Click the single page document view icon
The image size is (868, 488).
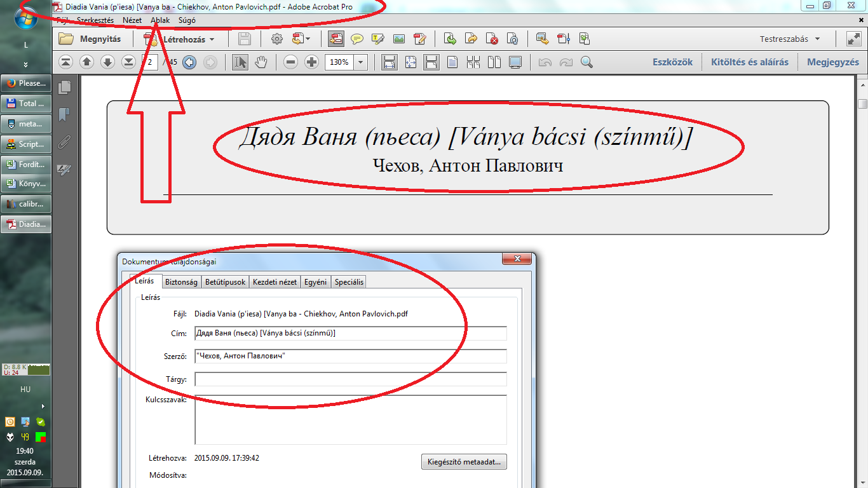click(452, 62)
